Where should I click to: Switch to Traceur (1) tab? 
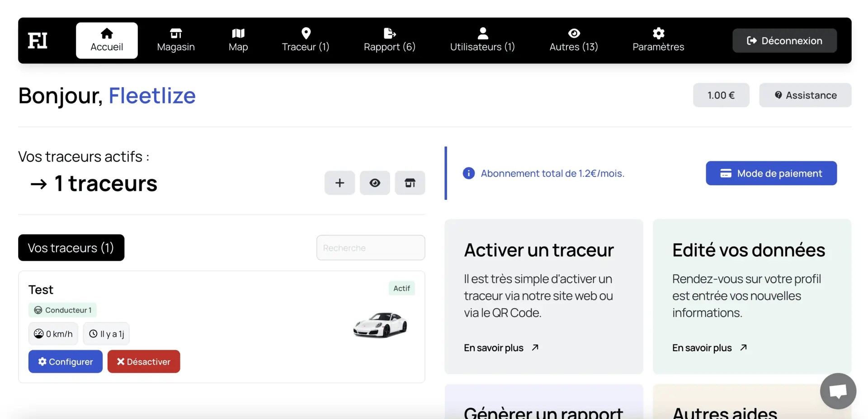point(306,40)
